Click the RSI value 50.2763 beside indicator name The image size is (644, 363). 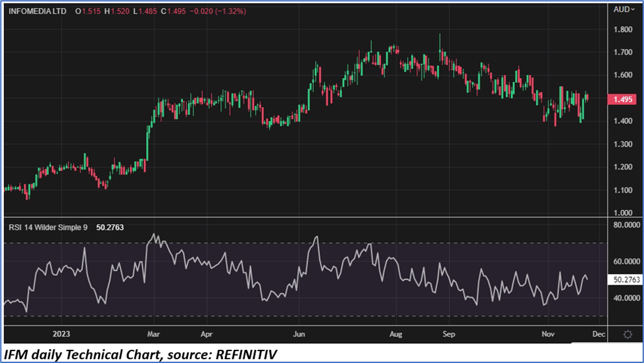click(110, 228)
